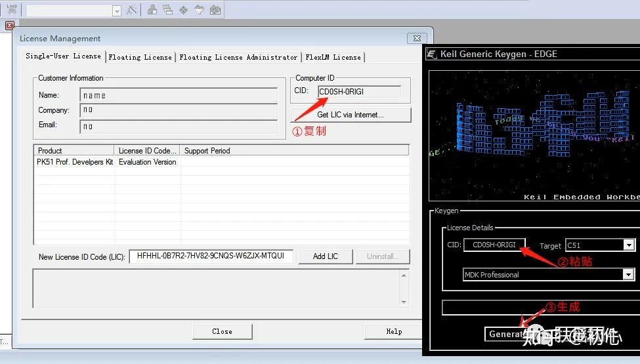Click the Help button in License Management

click(394, 332)
